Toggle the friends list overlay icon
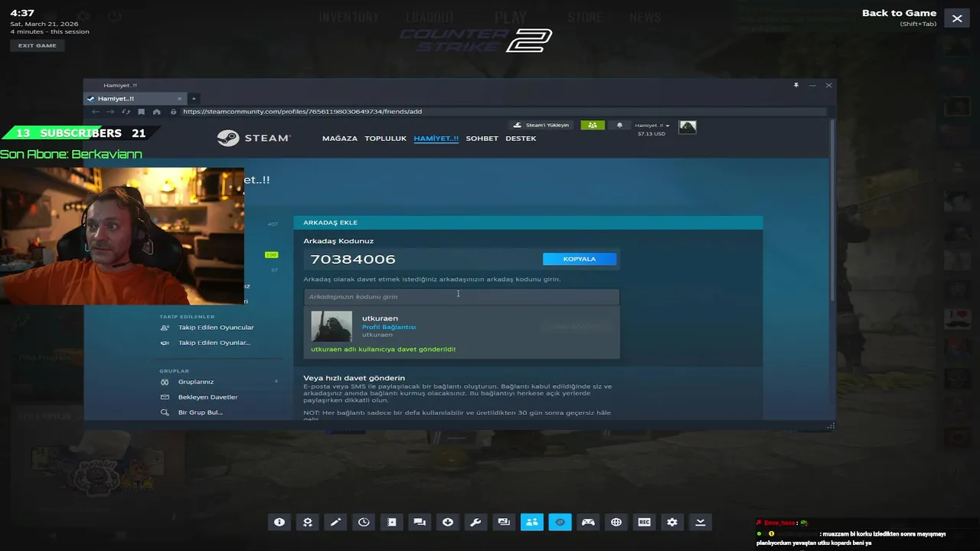 (532, 522)
